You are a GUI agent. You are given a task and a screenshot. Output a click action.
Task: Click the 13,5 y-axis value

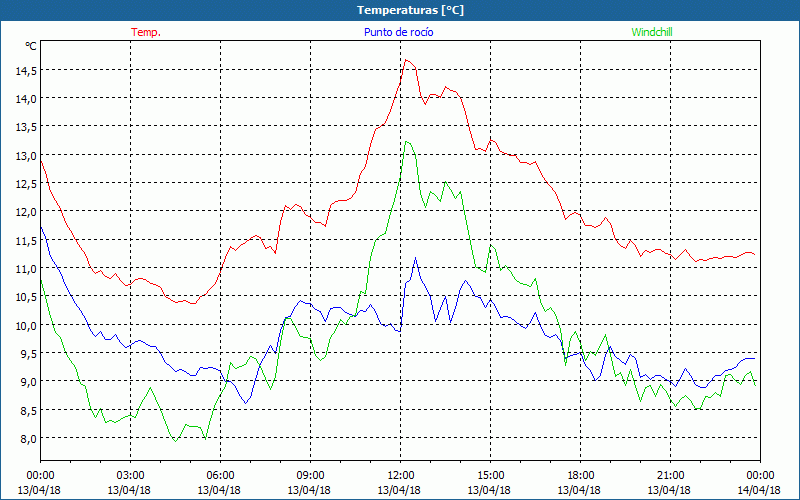[26, 127]
